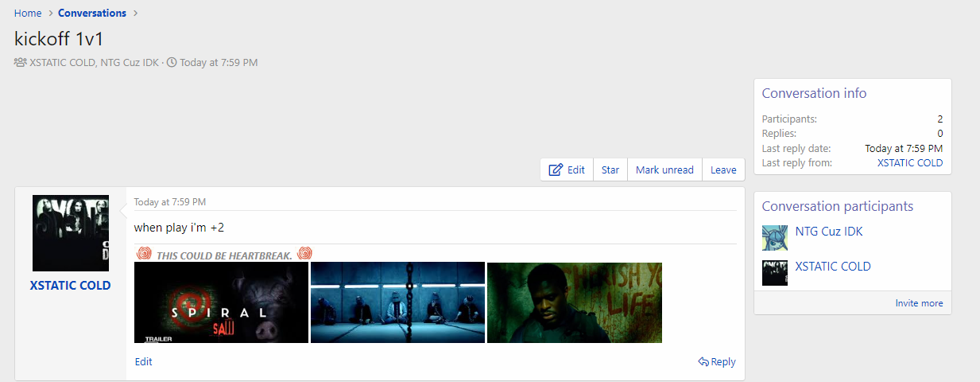The height and width of the screenshot is (382, 980).
Task: Click the Edit link below the message
Action: coord(144,361)
